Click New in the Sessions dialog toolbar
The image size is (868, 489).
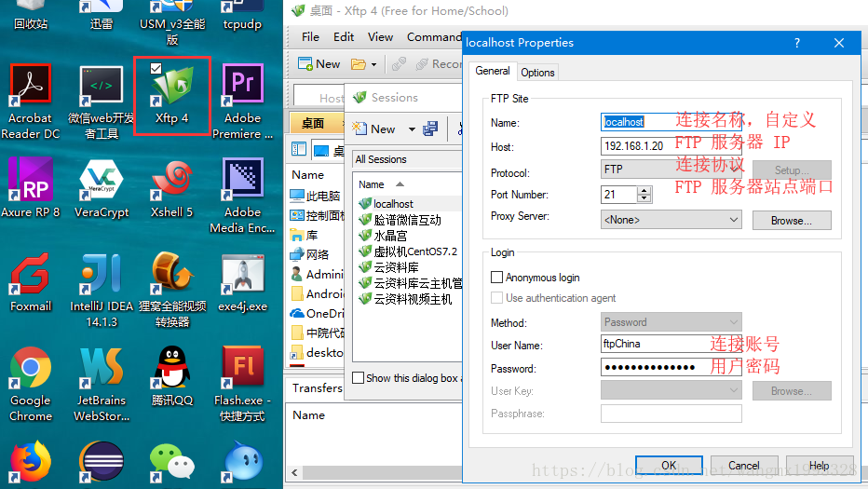click(374, 129)
